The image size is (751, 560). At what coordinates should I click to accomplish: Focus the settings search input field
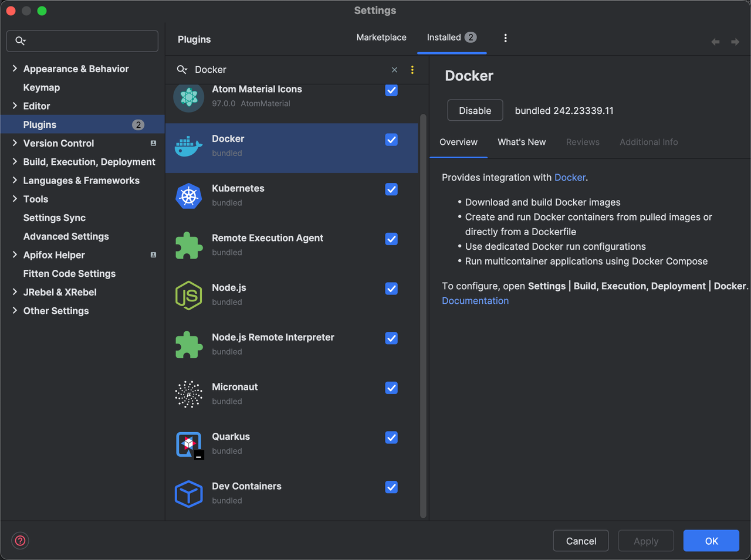pyautogui.click(x=82, y=41)
